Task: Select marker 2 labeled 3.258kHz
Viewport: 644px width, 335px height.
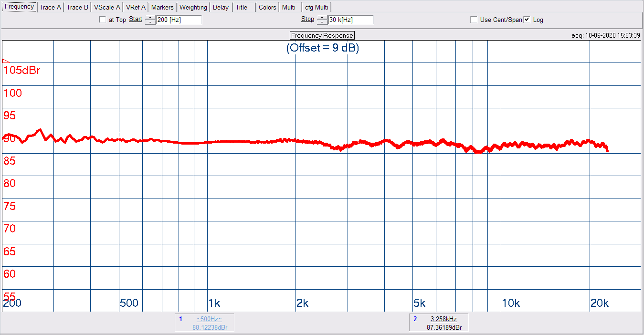Action: (443, 319)
